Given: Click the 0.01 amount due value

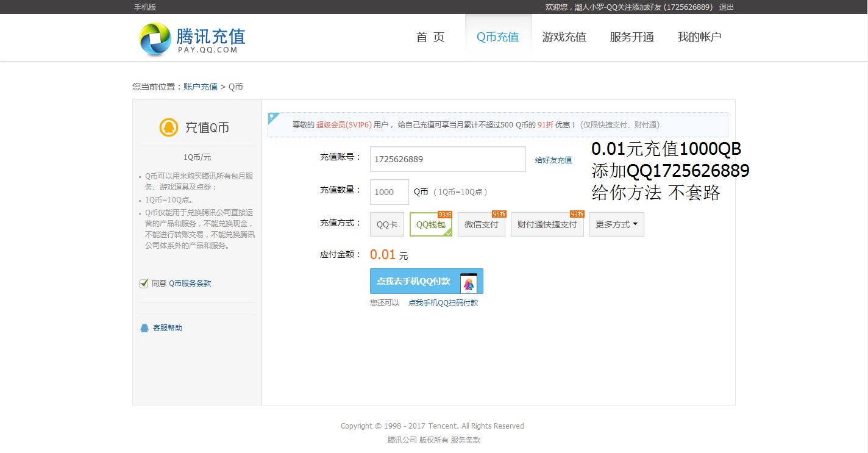Looking at the screenshot, I should 383,255.
